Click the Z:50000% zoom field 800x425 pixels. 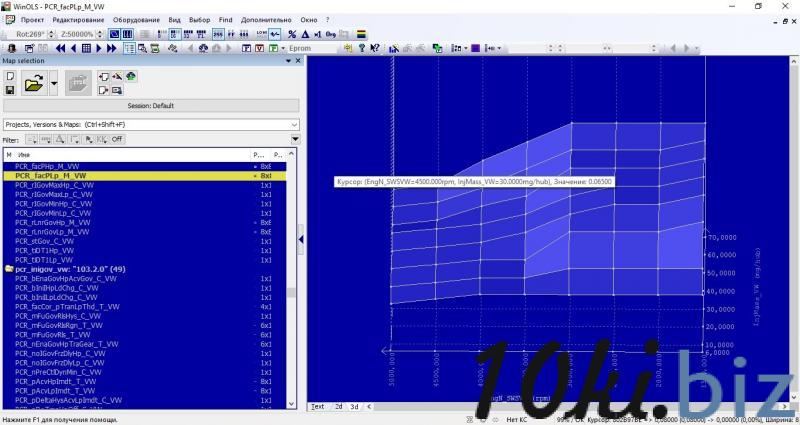[x=77, y=34]
